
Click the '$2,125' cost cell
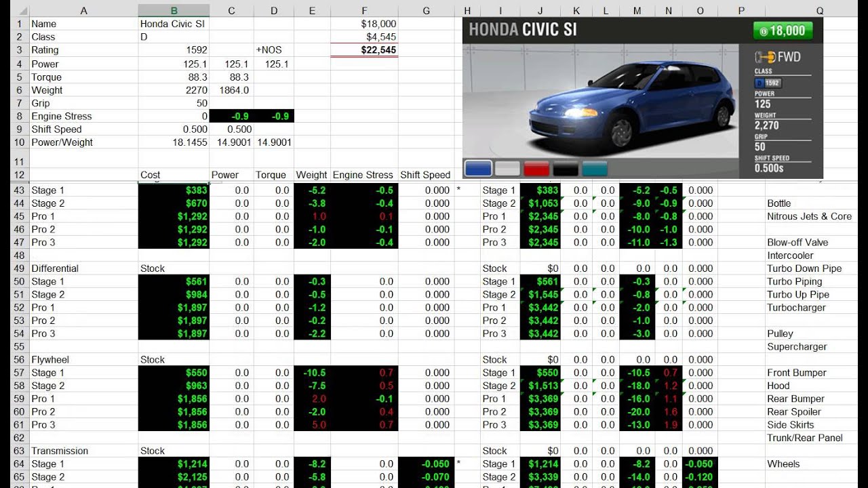click(x=174, y=477)
